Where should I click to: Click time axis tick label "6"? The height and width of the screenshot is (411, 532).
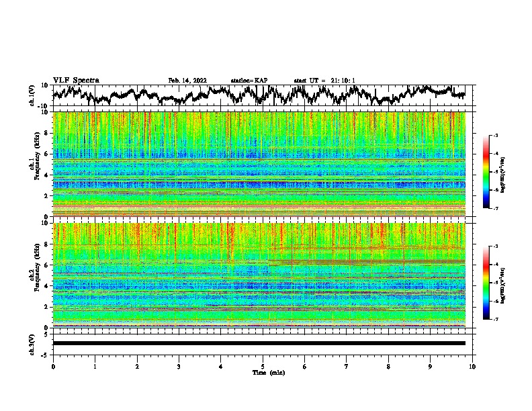305,367
